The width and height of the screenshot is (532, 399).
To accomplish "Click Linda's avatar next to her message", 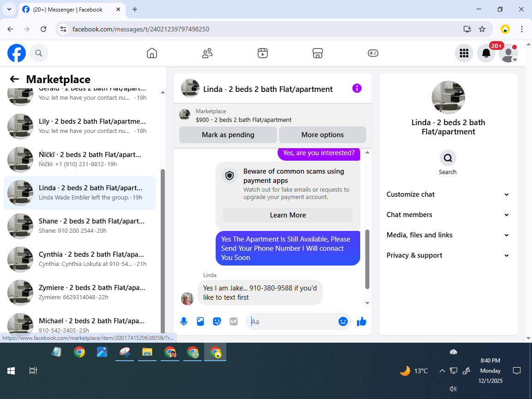I will [x=187, y=299].
